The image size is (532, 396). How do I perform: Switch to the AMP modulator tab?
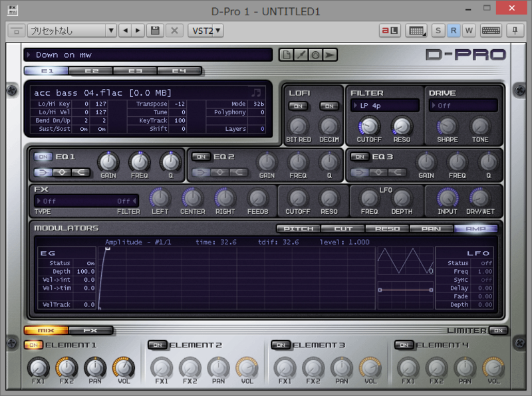(x=475, y=229)
